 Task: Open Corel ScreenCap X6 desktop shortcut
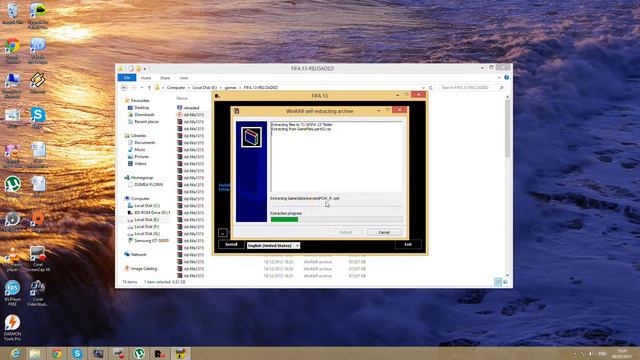pyautogui.click(x=38, y=259)
